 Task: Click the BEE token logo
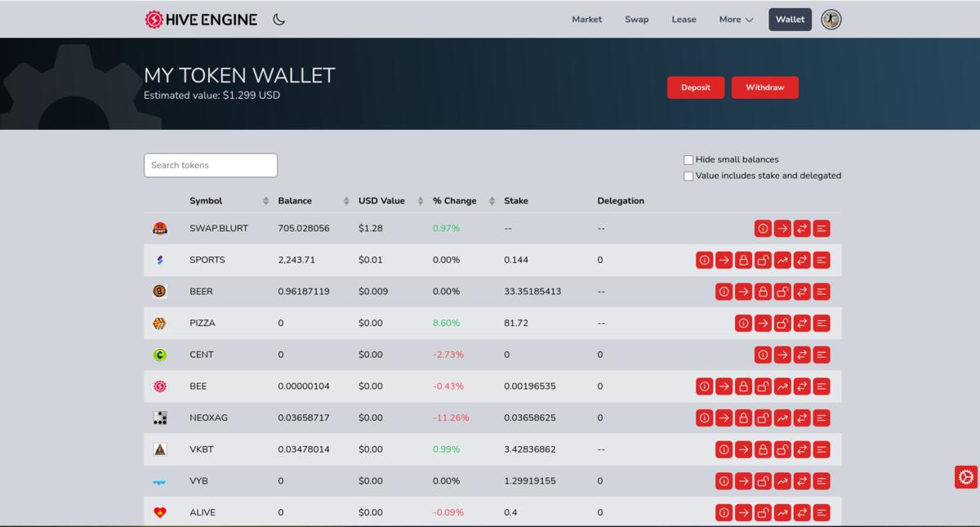(160, 386)
